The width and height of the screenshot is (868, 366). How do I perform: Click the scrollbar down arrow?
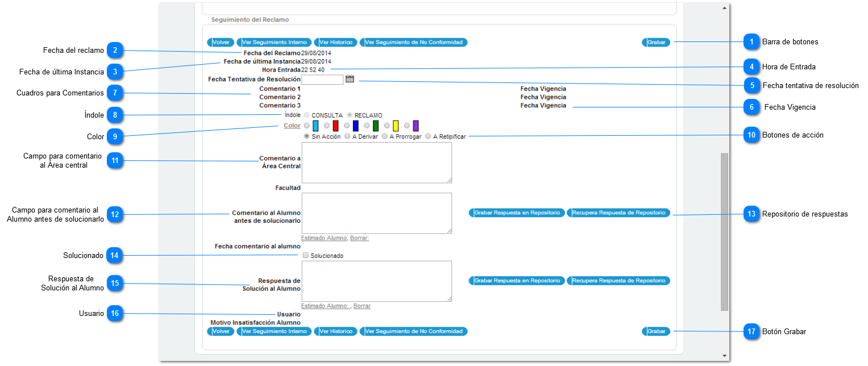pyautogui.click(x=724, y=356)
